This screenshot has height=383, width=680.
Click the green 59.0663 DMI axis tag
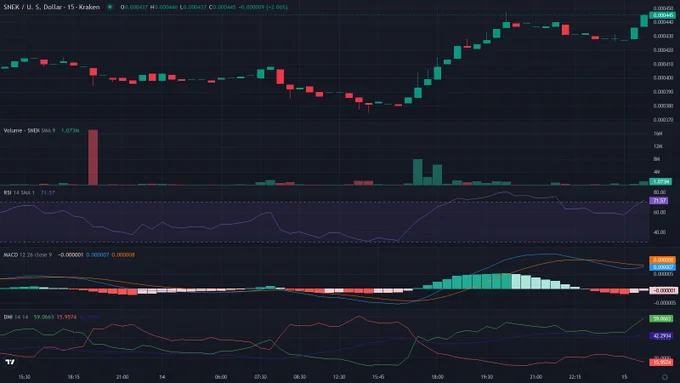click(661, 319)
